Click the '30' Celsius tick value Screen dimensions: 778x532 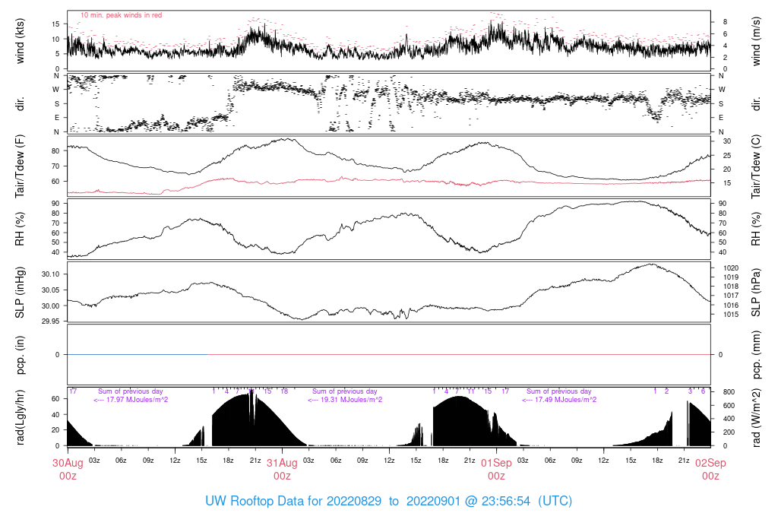click(x=727, y=141)
